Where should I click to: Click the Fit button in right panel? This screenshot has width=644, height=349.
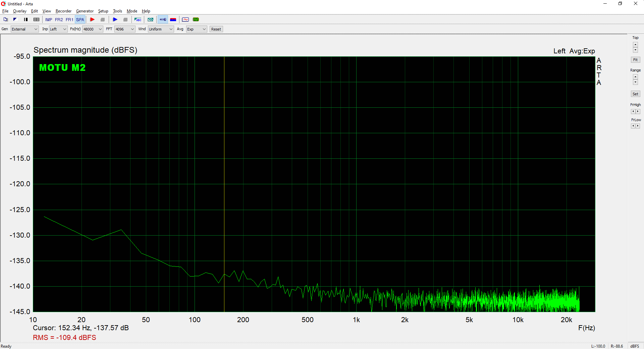(x=635, y=60)
